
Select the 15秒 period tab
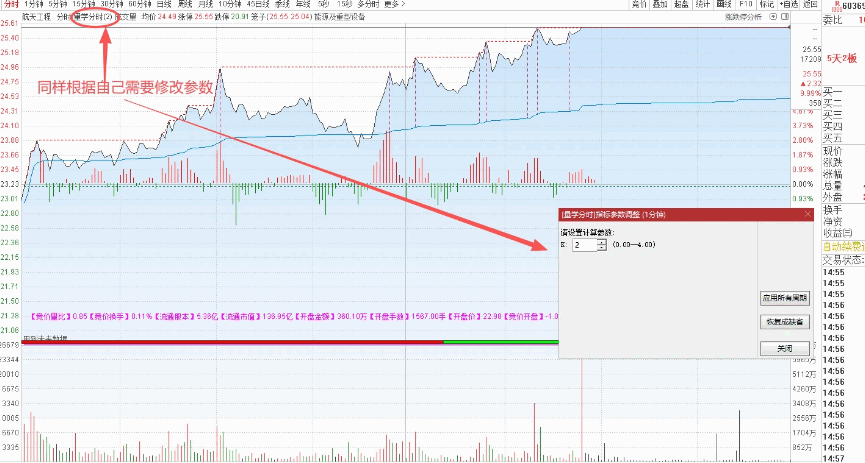tap(344, 4)
